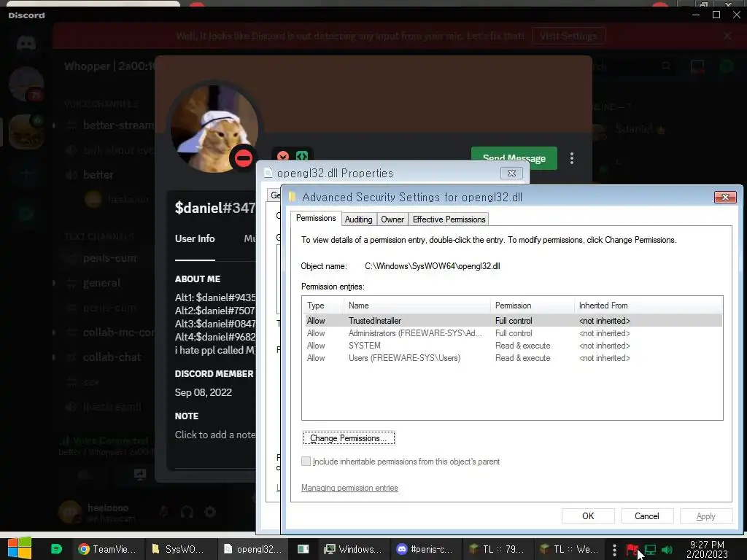Screen dimensions: 747x560
Task: Switch to Windows taskbar window item
Action: click(352, 550)
